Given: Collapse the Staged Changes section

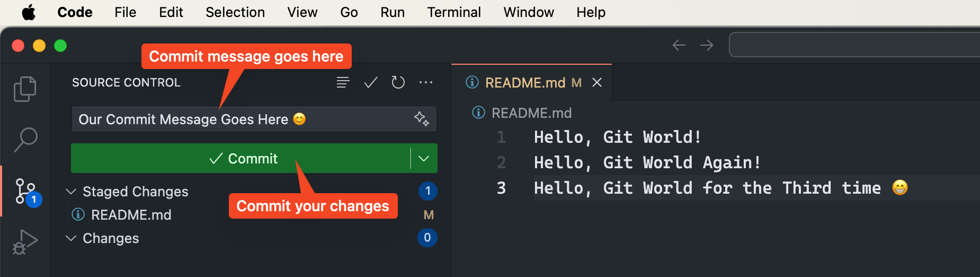Looking at the screenshot, I should click(x=71, y=191).
